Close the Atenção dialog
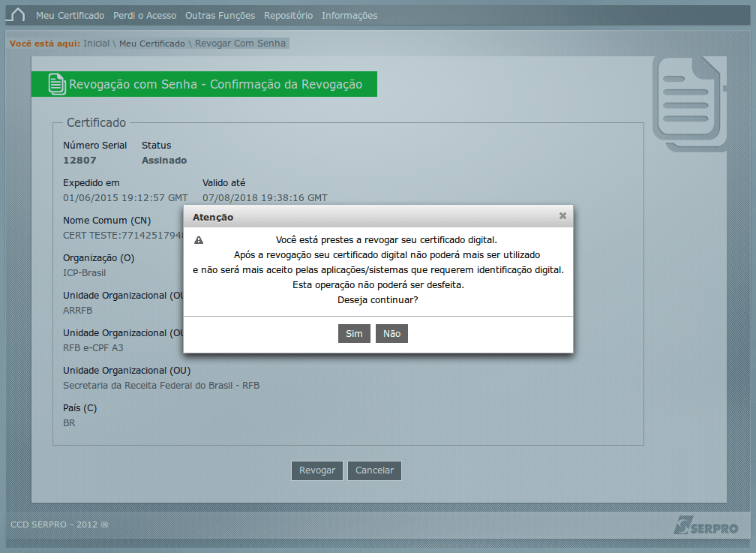The image size is (756, 553). 562,215
